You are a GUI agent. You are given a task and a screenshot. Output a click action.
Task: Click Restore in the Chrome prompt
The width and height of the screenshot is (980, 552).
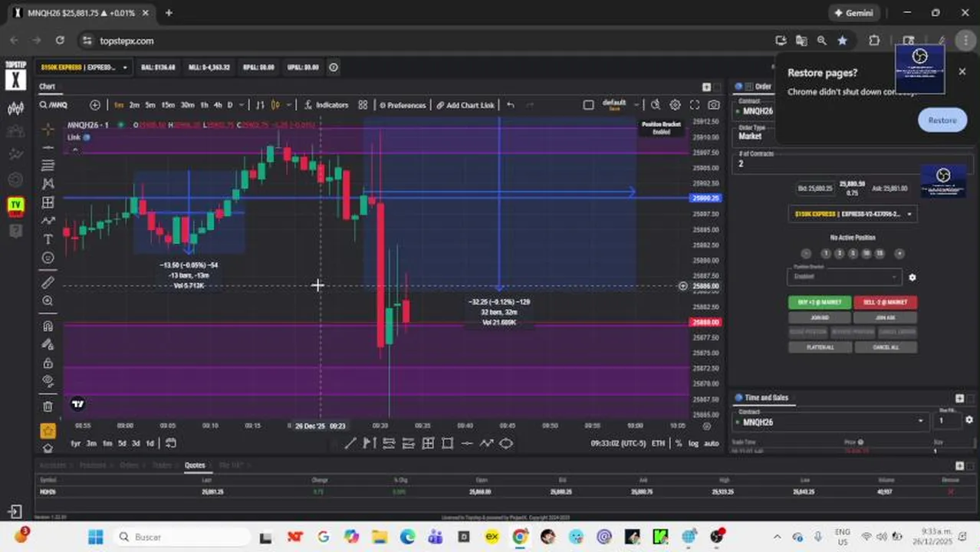pyautogui.click(x=942, y=120)
